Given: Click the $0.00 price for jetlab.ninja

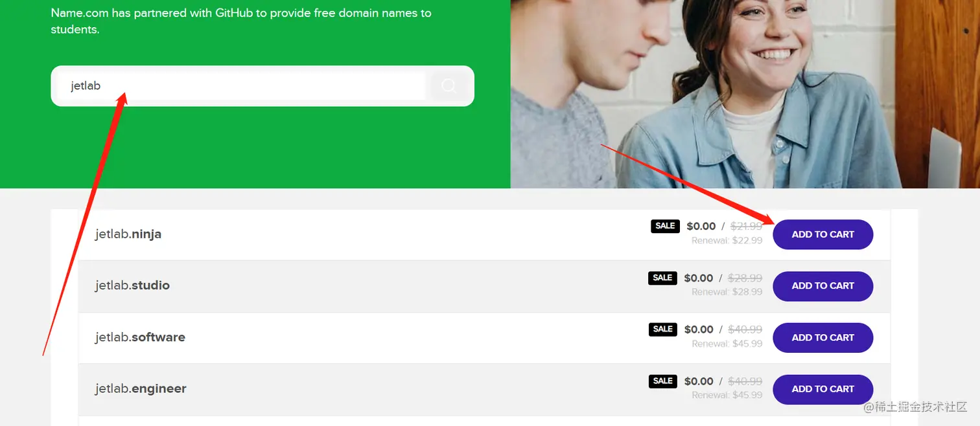Looking at the screenshot, I should pyautogui.click(x=701, y=227).
